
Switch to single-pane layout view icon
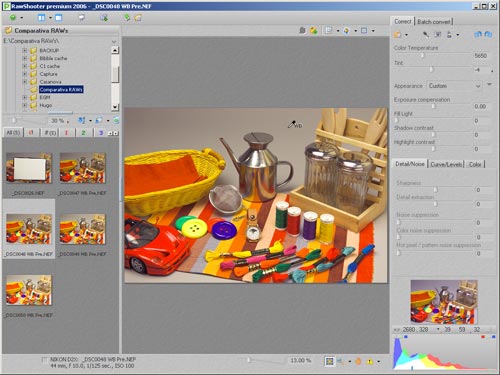point(58,18)
